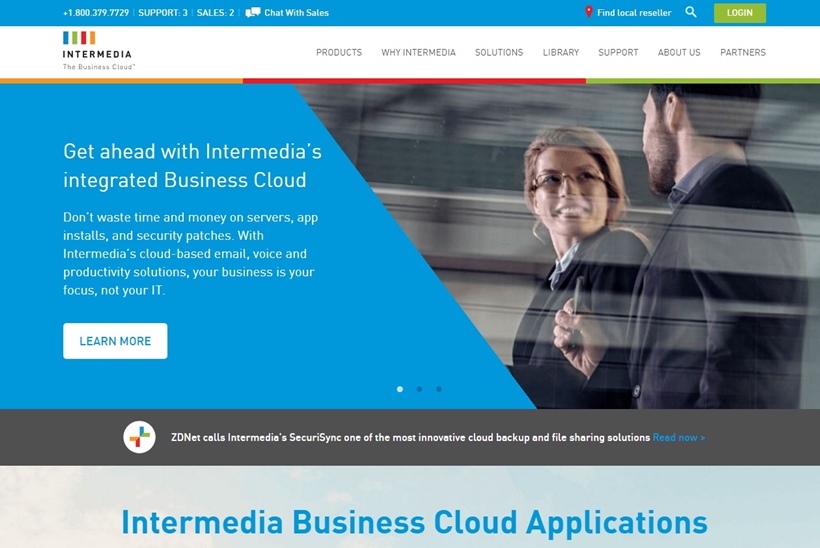Click Chat With Sales link
Screen dimensions: 820x548
tap(296, 13)
